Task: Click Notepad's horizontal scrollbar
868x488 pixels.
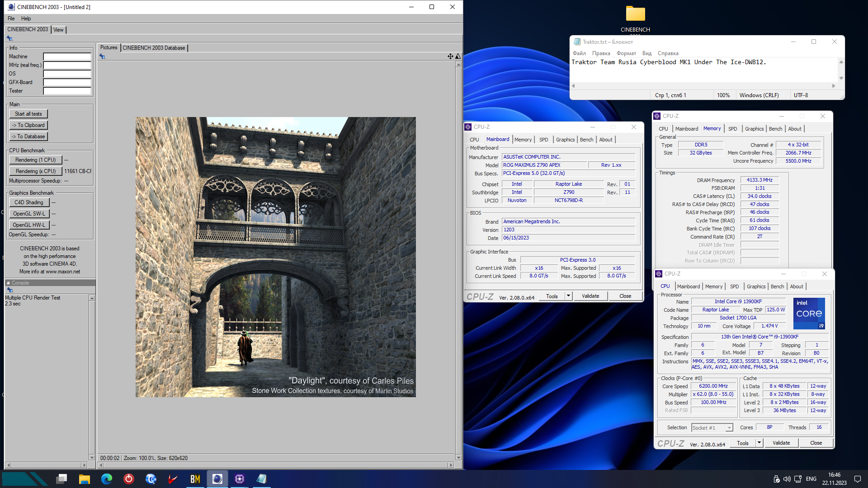Action: click(703, 85)
